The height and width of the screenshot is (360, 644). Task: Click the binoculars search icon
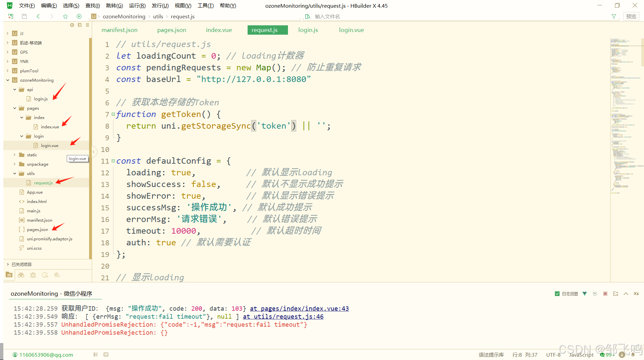[21, 275]
